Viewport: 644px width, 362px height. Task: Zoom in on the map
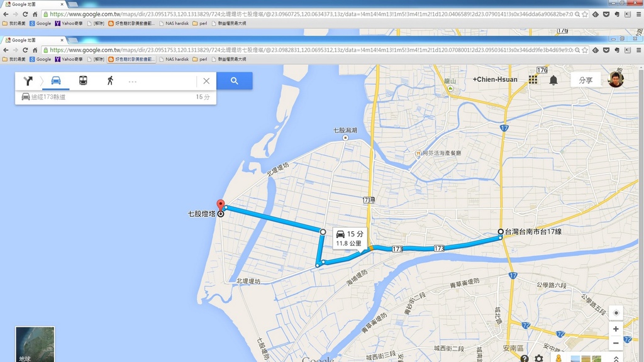pos(616,329)
